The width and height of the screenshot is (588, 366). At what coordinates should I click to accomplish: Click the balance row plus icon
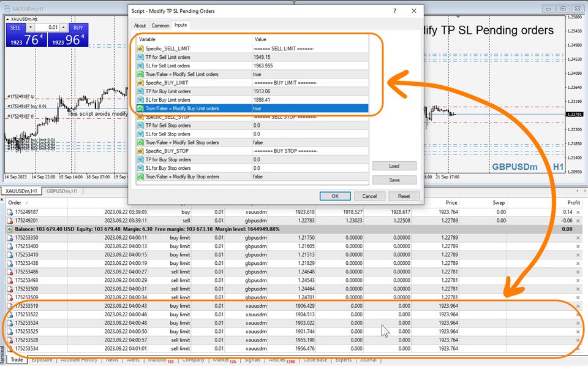click(10, 229)
